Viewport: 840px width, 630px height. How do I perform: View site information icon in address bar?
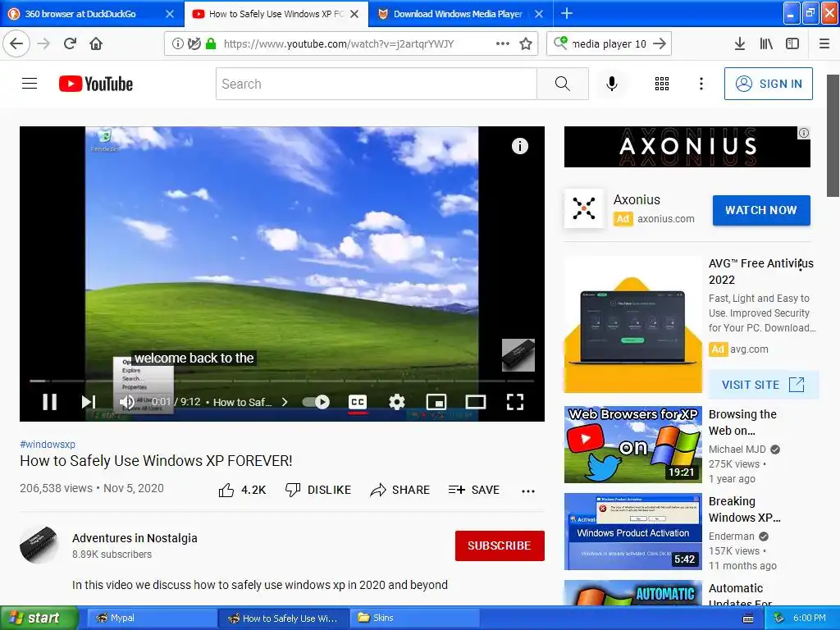(x=177, y=43)
